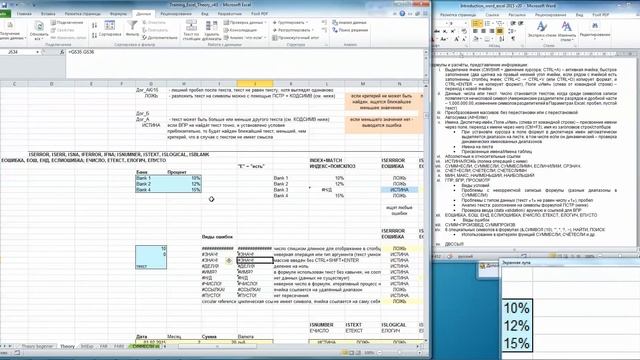This screenshot has height=360, width=640.
Task: Open the Excel Home (Главная) tab
Action: (24, 14)
